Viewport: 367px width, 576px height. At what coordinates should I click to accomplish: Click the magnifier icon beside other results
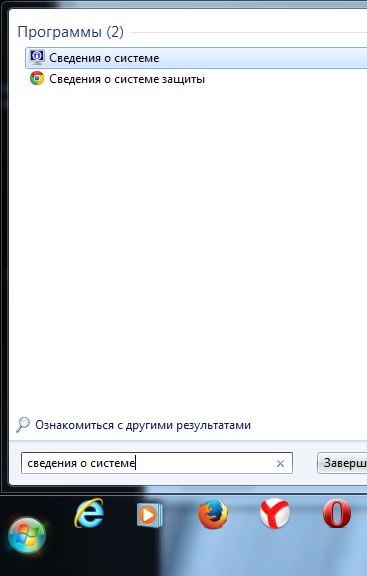pos(23,425)
